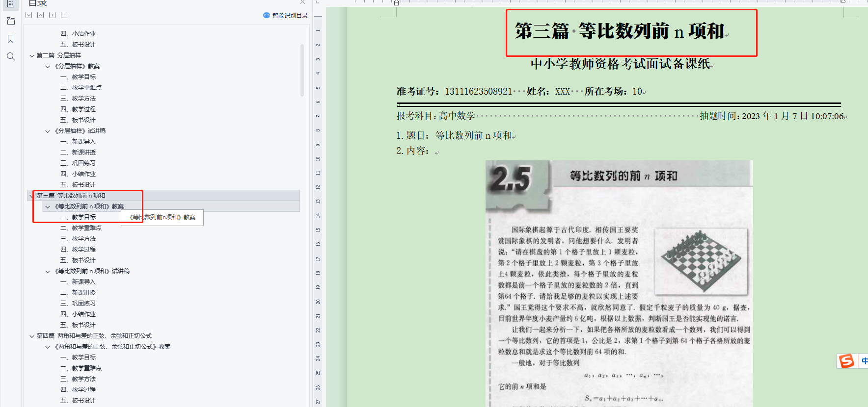The image size is (868, 407).
Task: Jump to 四、教学过程 under 《分层抽样》教案
Action: 83,109
